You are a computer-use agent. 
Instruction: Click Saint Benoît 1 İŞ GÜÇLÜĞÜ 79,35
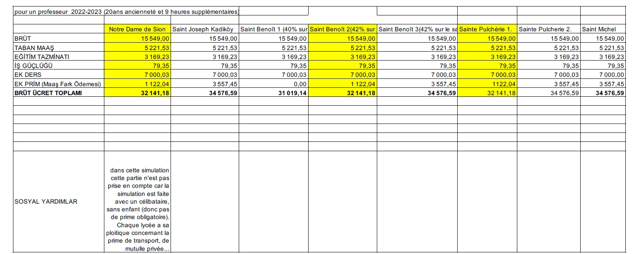click(x=274, y=65)
